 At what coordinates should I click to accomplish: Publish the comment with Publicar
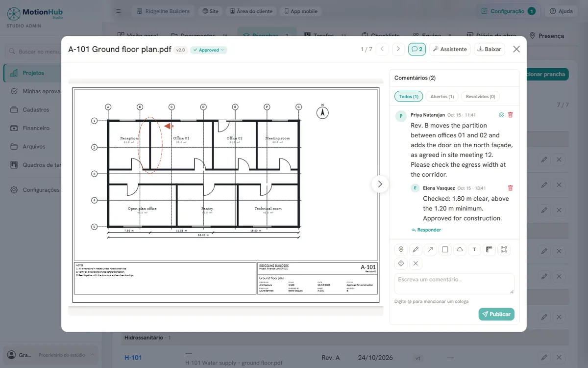[496, 314]
